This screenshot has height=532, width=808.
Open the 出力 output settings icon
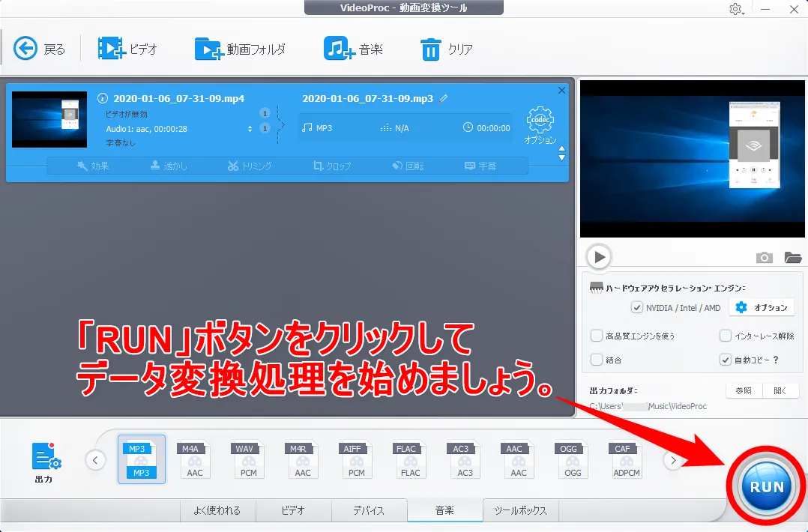pos(46,456)
